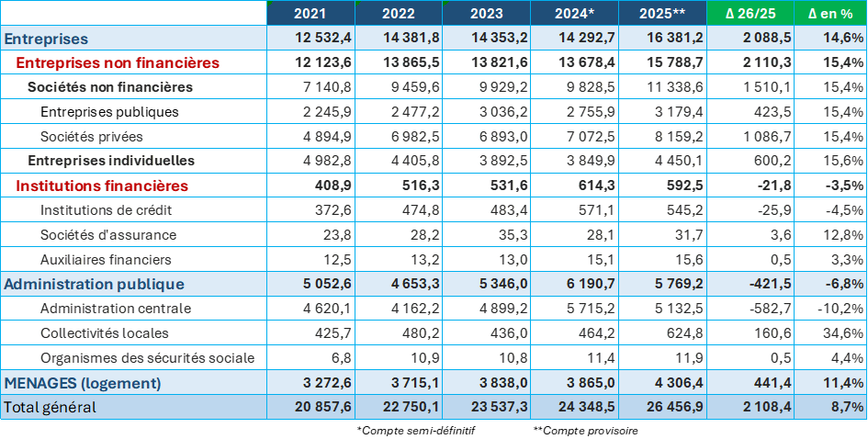Click the cell with value 423,5
This screenshot has height=439, width=868.
[750, 112]
